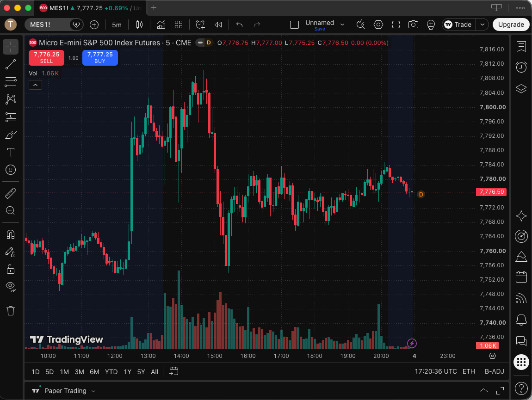532x400 pixels.
Task: Select the All time range
Action: 155,372
